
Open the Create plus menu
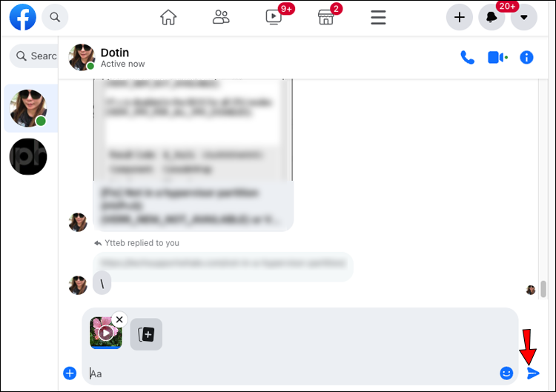click(x=459, y=17)
